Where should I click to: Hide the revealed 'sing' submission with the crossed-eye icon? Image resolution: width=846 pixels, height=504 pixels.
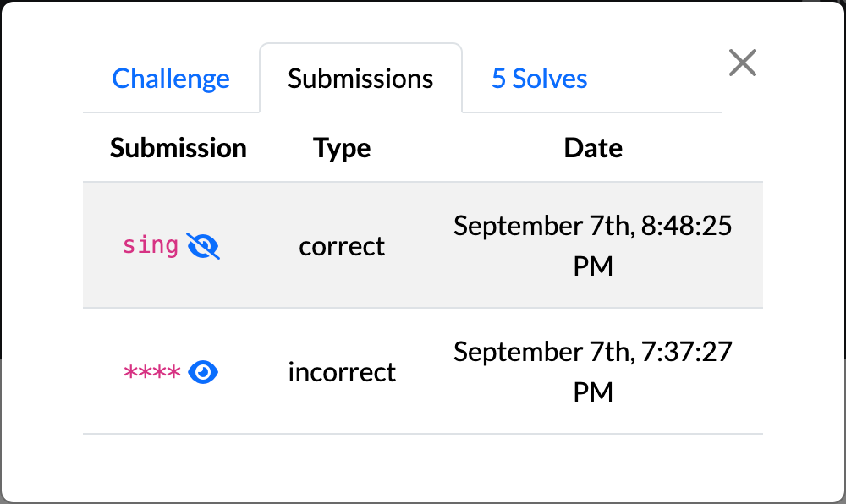(203, 246)
